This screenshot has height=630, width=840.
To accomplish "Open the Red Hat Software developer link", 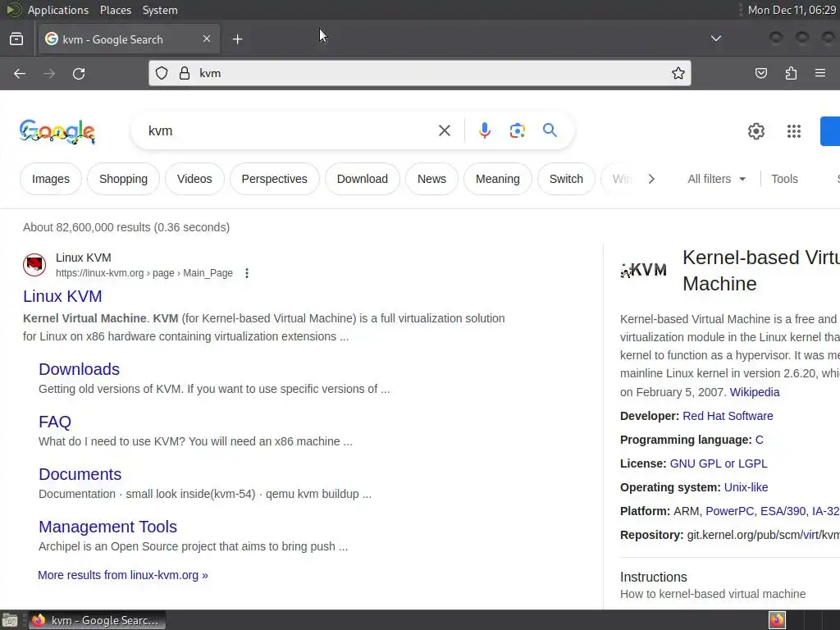I will pos(728,416).
